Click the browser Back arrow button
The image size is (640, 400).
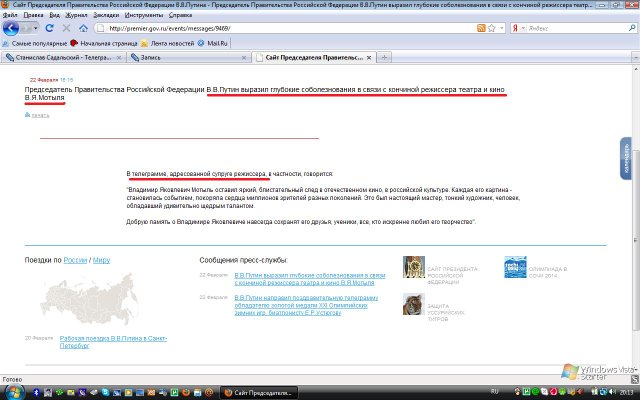(10, 28)
